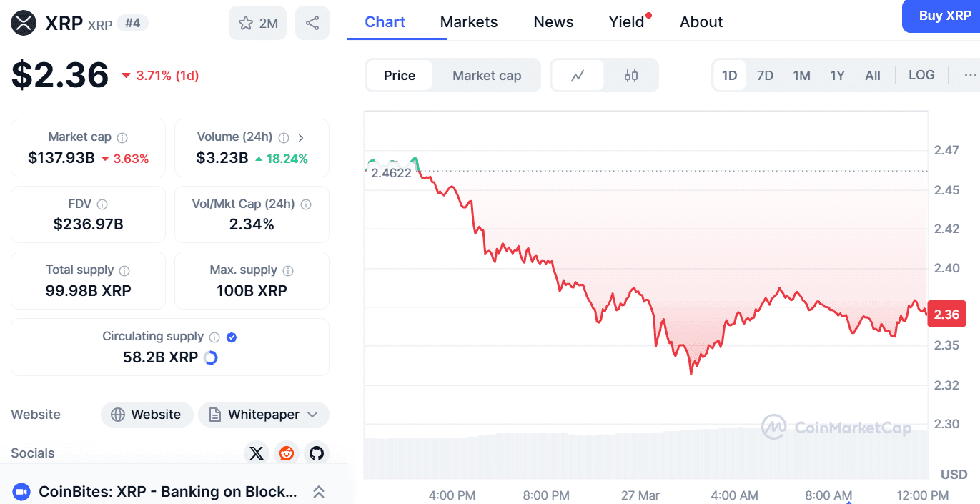The width and height of the screenshot is (980, 504).
Task: Enable LOG scale on the chart
Action: click(921, 74)
